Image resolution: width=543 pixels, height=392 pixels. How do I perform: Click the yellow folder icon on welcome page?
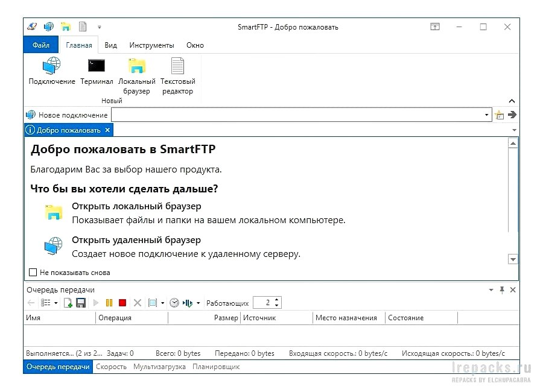(54, 212)
